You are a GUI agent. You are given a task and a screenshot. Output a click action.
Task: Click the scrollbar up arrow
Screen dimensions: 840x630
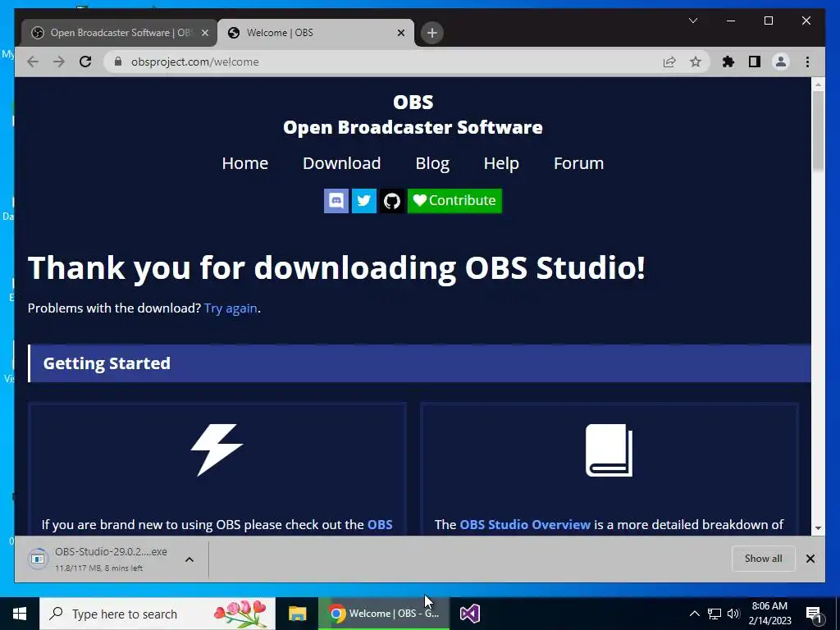818,84
